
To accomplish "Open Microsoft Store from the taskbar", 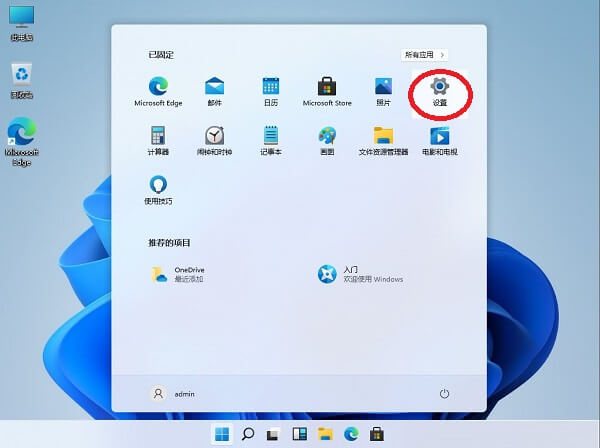I will click(x=377, y=434).
